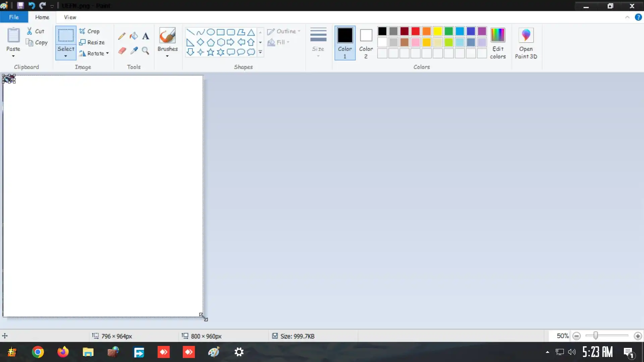Open the Brushes dropdown arrow
This screenshot has width=644, height=362.
[x=167, y=56]
